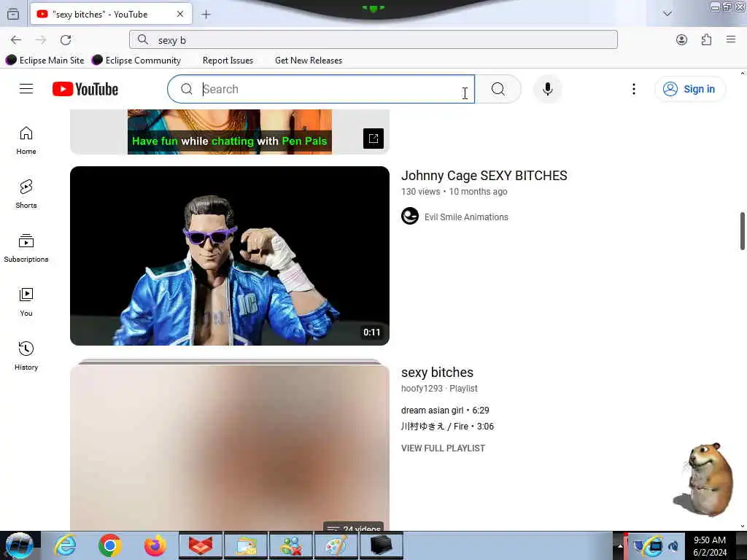Open browser extensions puzzle icon
Viewport: 747px width, 560px height.
(706, 40)
